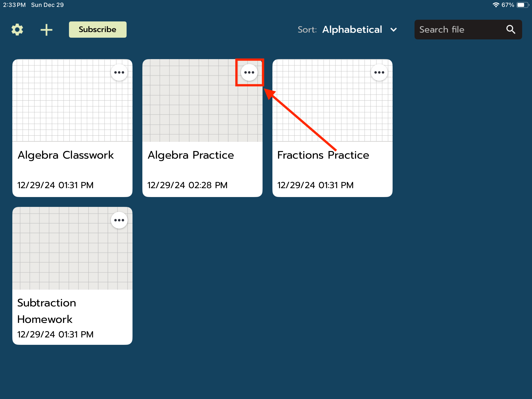Open the settings gear
This screenshot has width=532, height=399.
tap(17, 29)
